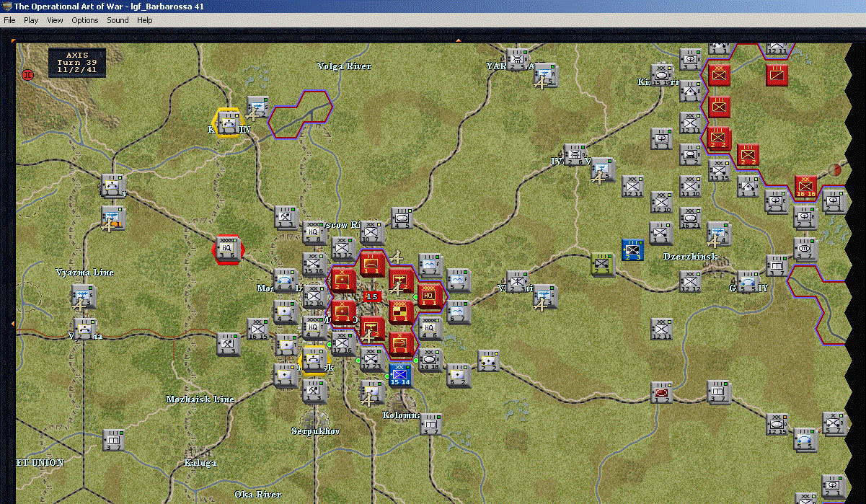Click the red objective circle near the 16-16 unit

tap(834, 169)
